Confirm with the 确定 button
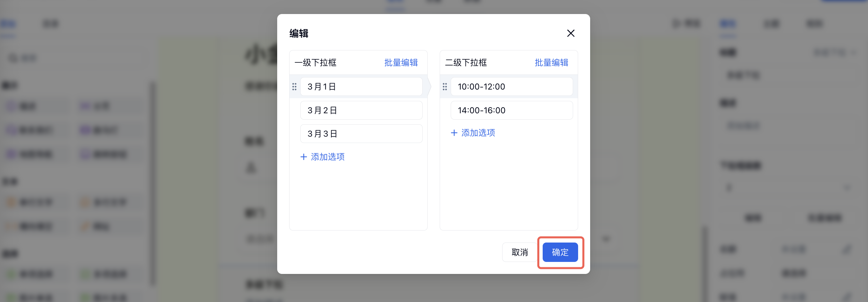 [560, 252]
